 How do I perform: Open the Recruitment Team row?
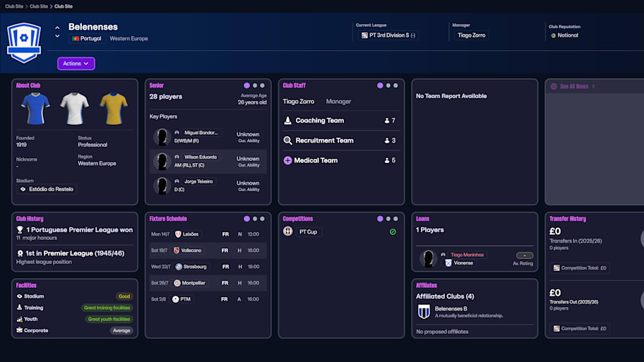(340, 141)
